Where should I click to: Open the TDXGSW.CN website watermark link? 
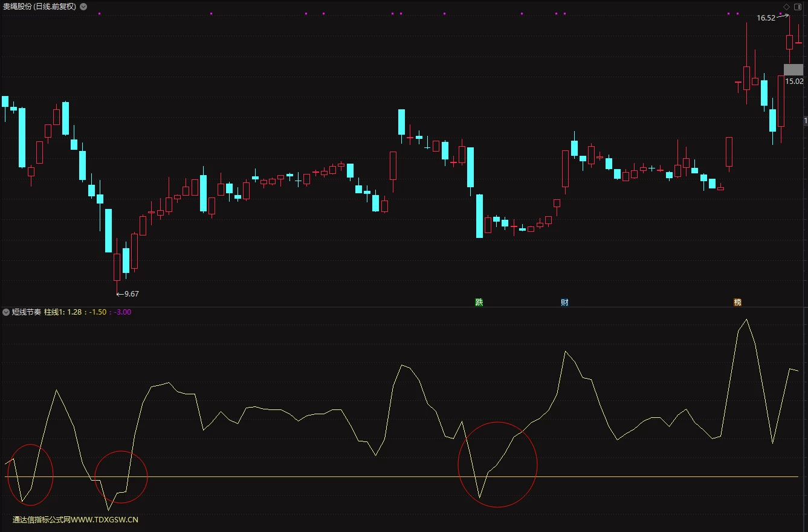pyautogui.click(x=76, y=519)
